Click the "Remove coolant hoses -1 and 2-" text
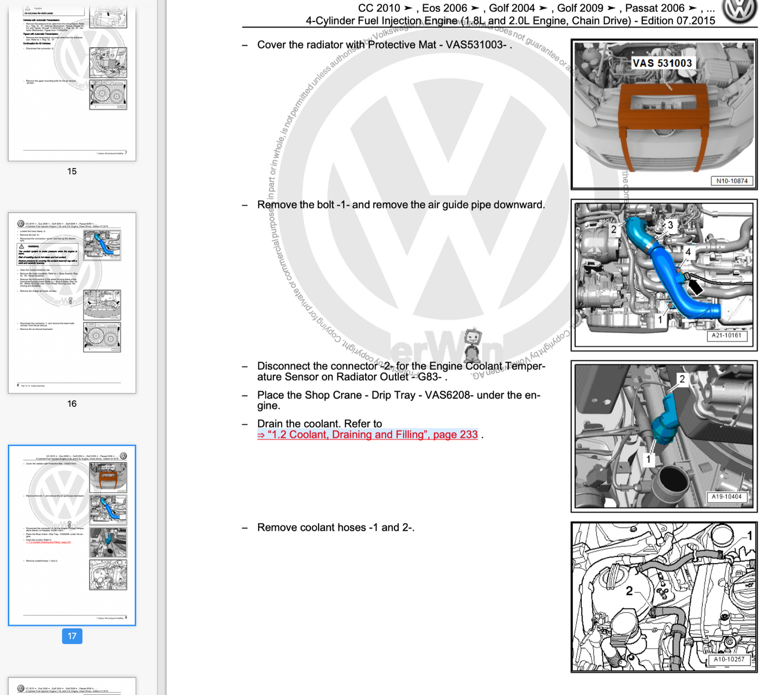The height and width of the screenshot is (695, 784). click(335, 527)
